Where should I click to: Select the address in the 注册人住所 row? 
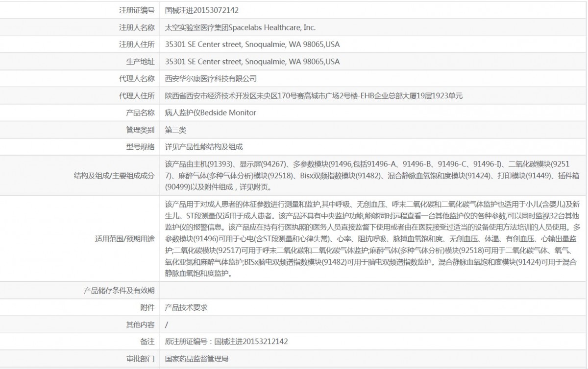252,45
